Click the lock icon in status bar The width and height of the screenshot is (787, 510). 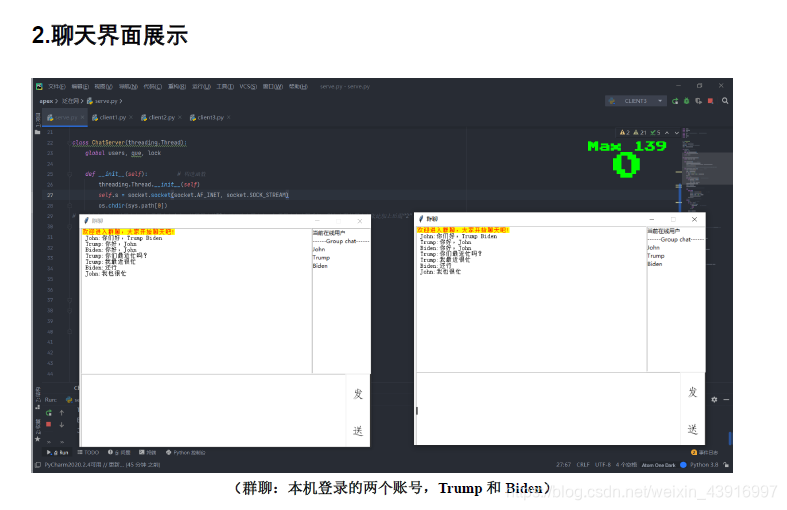[726, 465]
